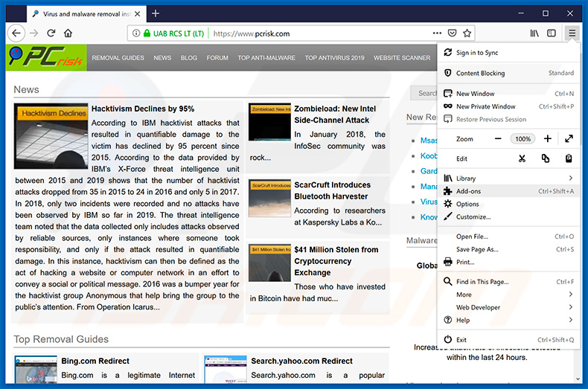Viewport: 588px width, 389px height.
Task: Select Save Page As...
Action: (x=508, y=249)
